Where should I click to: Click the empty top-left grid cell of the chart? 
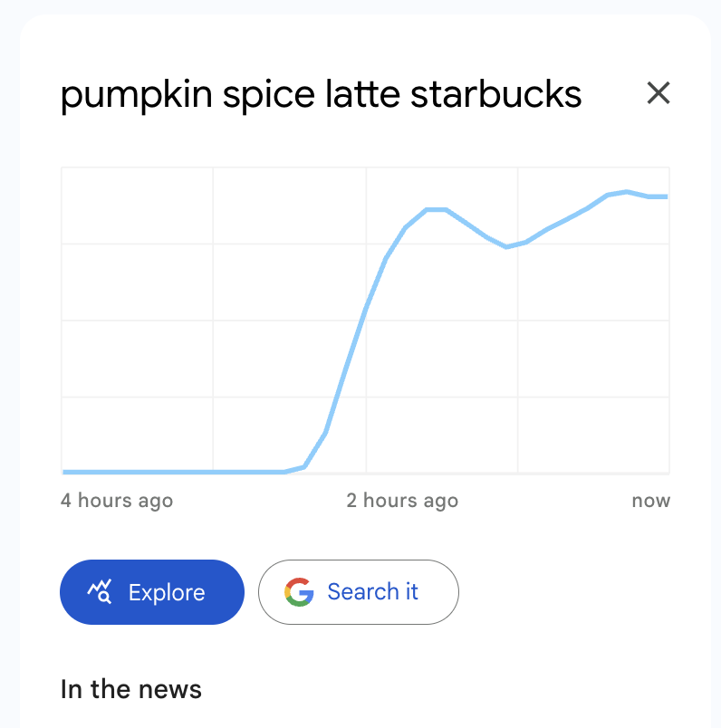[137, 206]
